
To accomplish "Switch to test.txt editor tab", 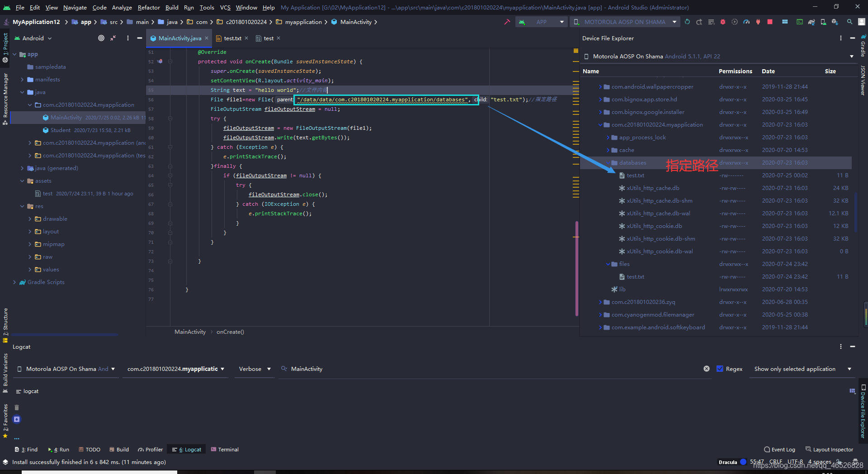I will coord(232,38).
